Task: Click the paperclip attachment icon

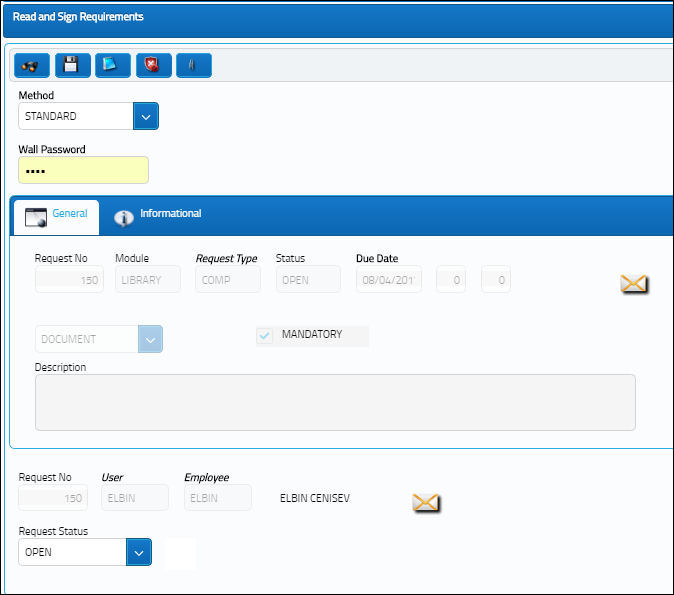Action: click(x=193, y=65)
